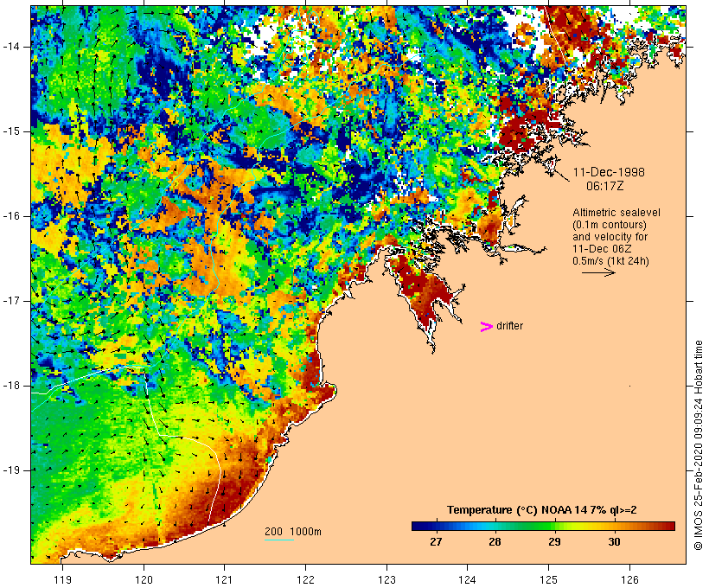The image size is (709, 588).
Task: Click the IMOS copyright timestamp text
Action: [699, 445]
